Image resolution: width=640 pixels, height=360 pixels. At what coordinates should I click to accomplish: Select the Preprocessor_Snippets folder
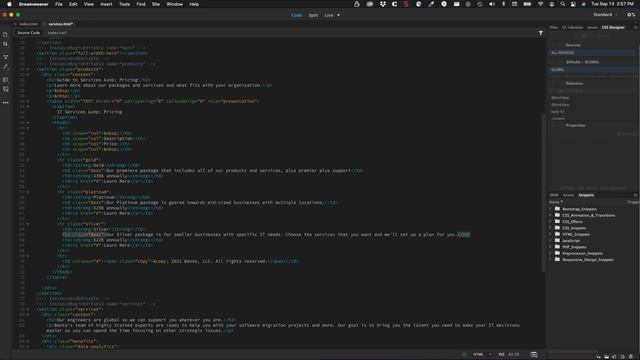pos(582,253)
